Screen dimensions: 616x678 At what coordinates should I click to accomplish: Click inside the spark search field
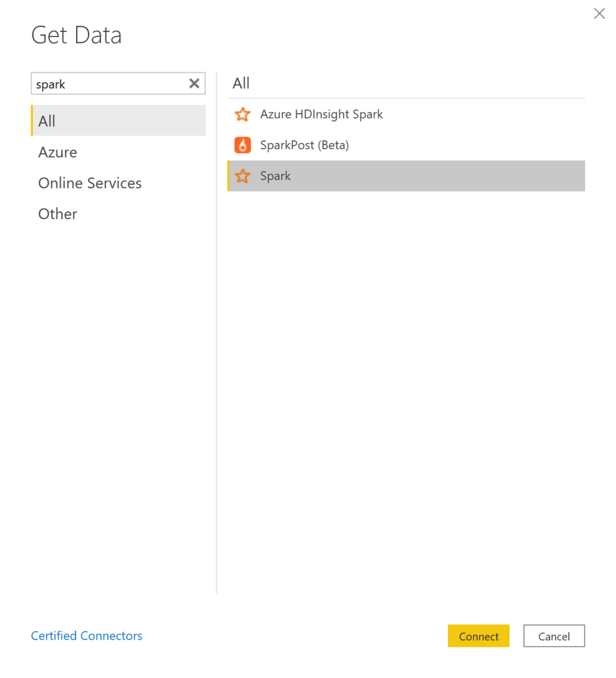[99, 83]
